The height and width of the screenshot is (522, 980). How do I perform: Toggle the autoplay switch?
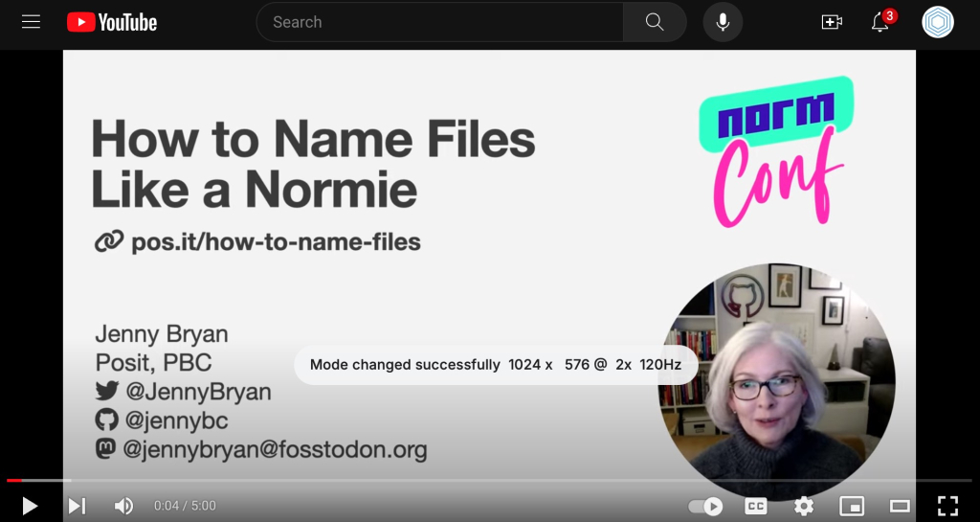pyautogui.click(x=705, y=506)
